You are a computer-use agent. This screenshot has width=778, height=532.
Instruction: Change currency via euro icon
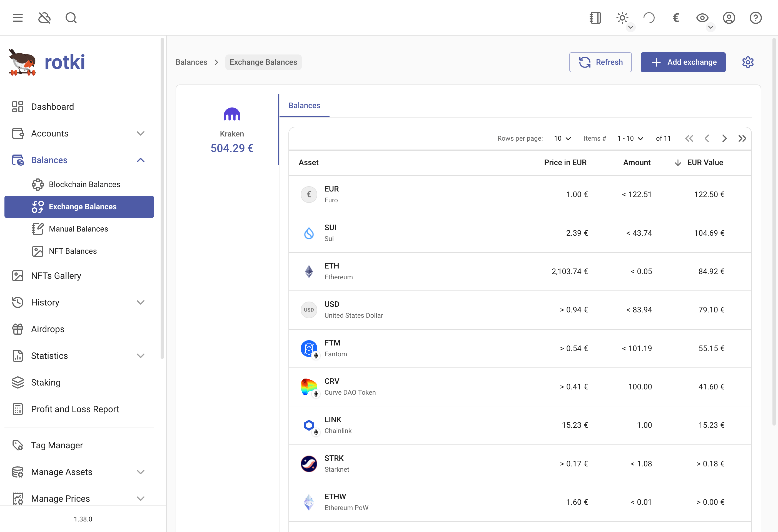675,18
